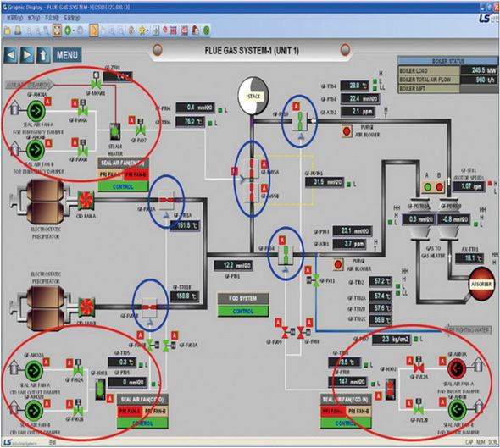
Task: Click the open folder toolbar icon
Action: (8, 30)
